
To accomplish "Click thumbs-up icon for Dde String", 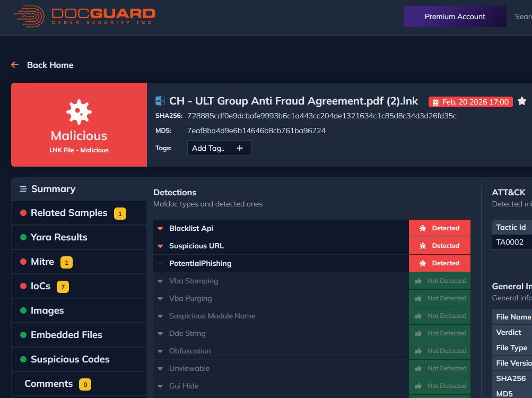I will [418, 333].
